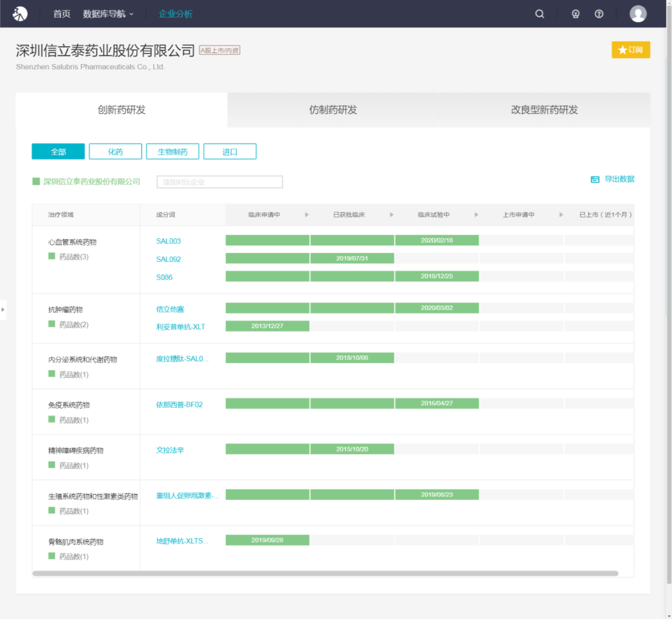Open the 度拉糖肽-SAL0... drug link

click(182, 358)
